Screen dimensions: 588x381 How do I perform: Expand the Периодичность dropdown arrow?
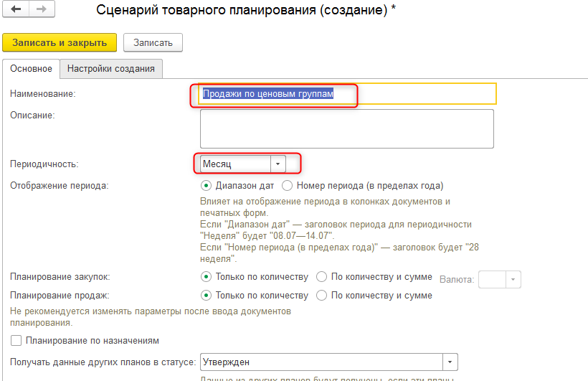278,164
